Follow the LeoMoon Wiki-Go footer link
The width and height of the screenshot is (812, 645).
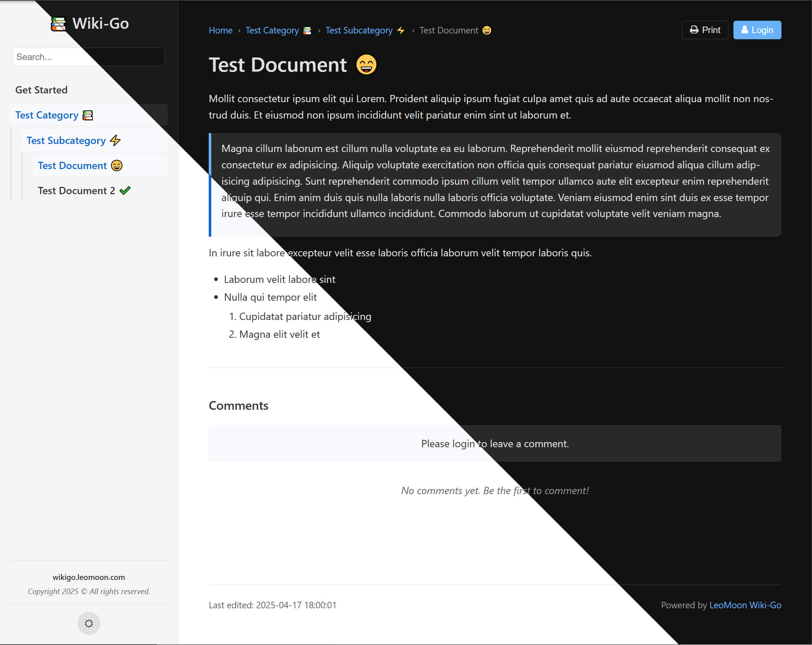[x=745, y=605]
